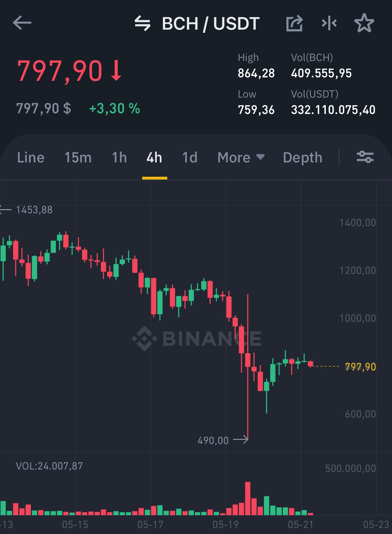Open the share chart icon
The image size is (392, 534).
click(294, 23)
